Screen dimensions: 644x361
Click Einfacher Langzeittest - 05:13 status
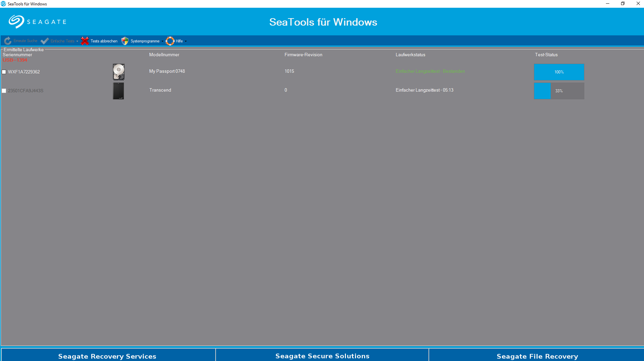[424, 90]
